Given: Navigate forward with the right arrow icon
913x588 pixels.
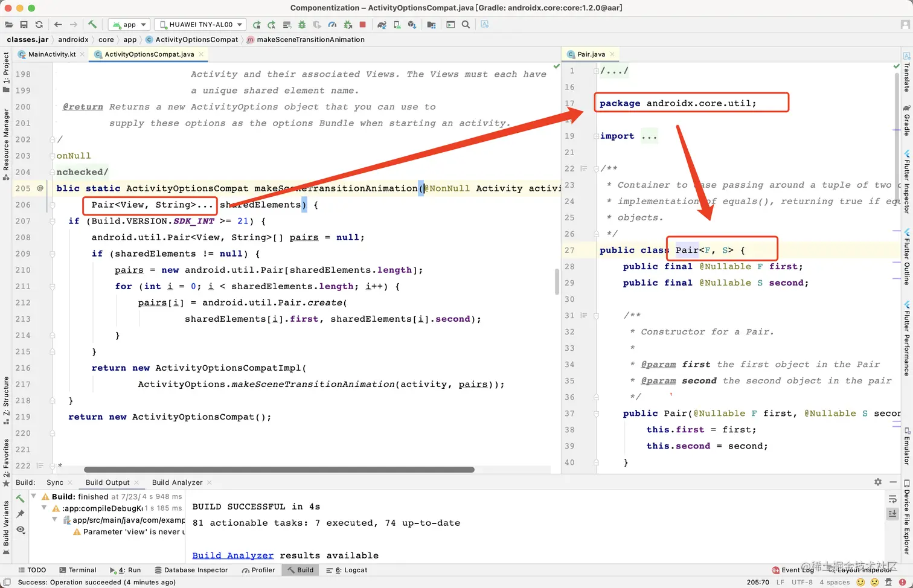Looking at the screenshot, I should point(74,25).
